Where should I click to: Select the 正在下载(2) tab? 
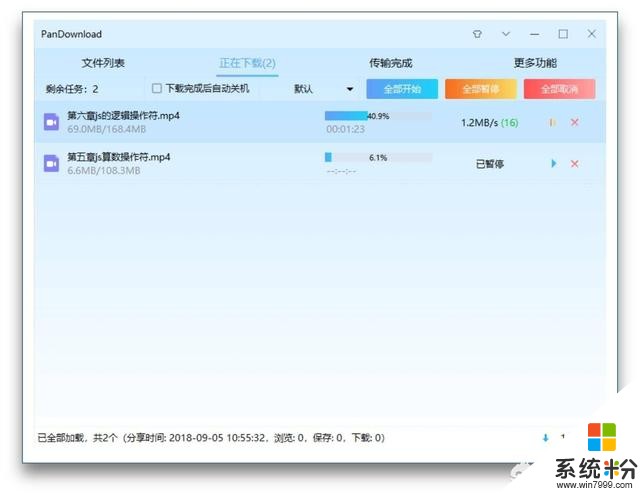pos(247,63)
